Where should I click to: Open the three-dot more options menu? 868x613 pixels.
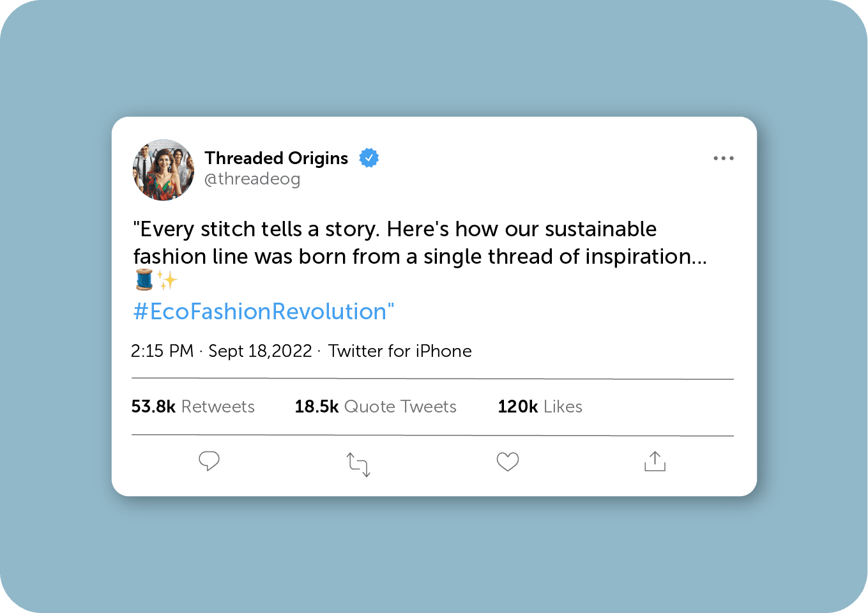723,158
